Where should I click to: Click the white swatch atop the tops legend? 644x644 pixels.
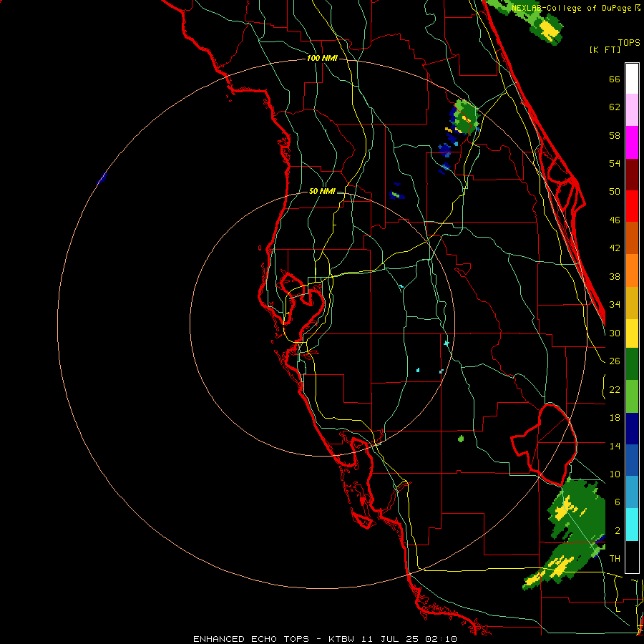pos(632,79)
